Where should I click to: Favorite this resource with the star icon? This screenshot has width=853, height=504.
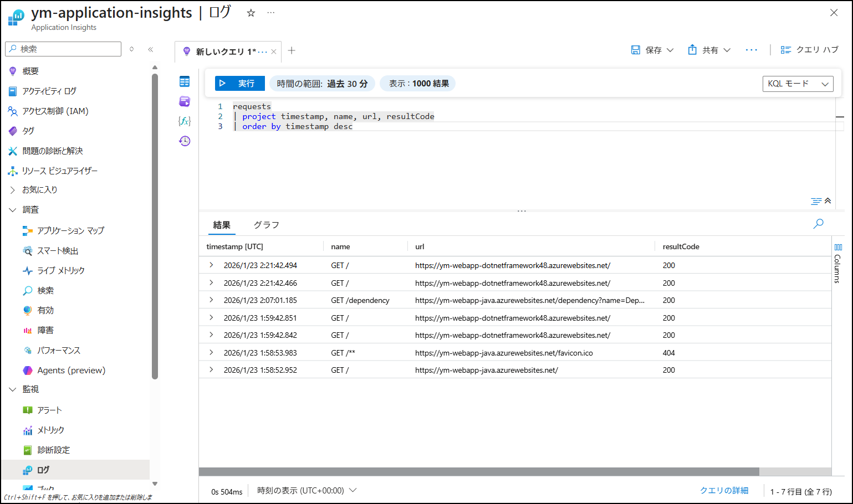pyautogui.click(x=251, y=13)
